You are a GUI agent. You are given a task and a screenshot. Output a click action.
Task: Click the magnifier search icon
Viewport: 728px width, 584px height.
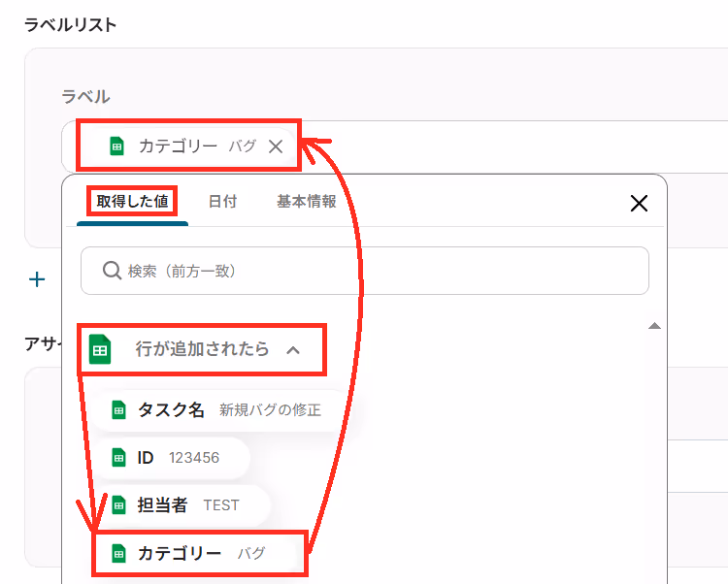click(112, 270)
